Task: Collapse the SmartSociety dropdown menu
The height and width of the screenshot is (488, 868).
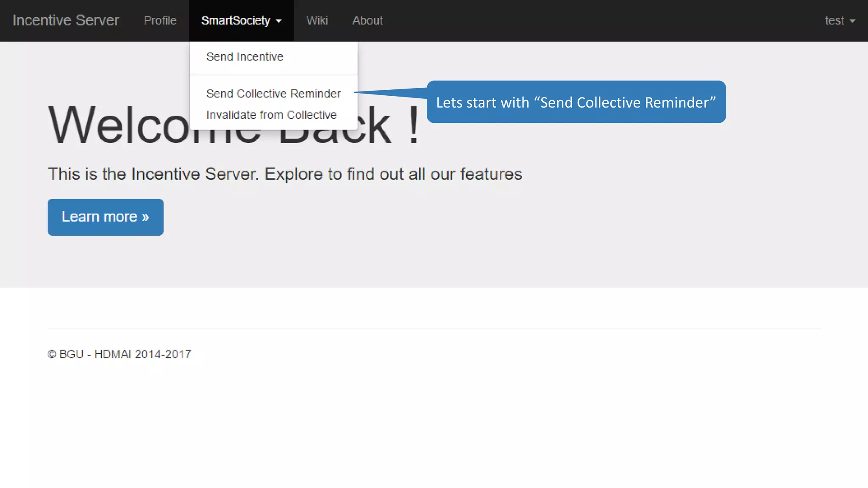Action: [x=236, y=20]
